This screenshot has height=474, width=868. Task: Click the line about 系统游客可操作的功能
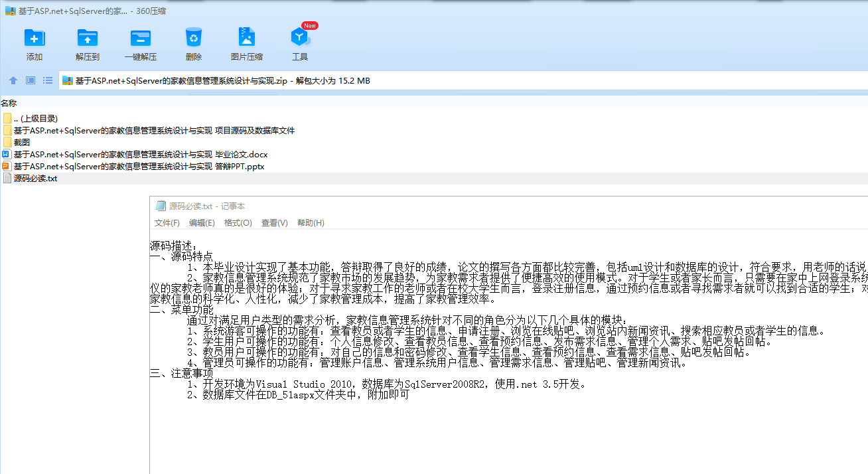click(508, 331)
